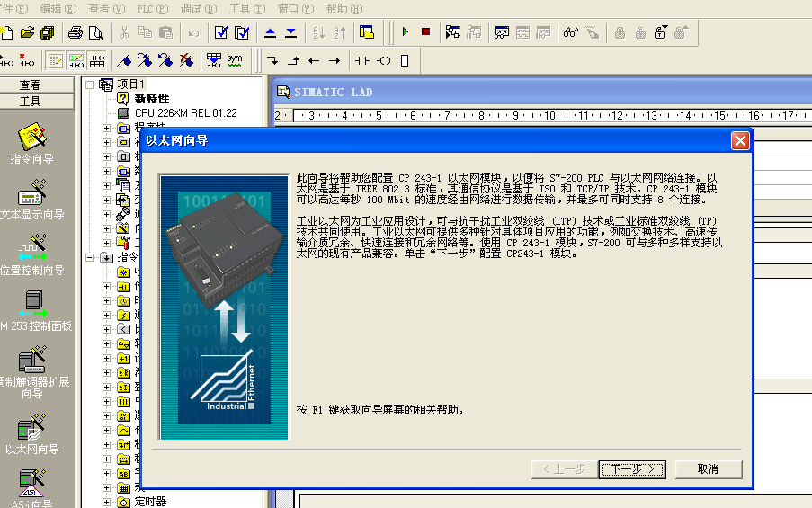Click the Open project folder icon
The image size is (812, 508).
(x=28, y=33)
